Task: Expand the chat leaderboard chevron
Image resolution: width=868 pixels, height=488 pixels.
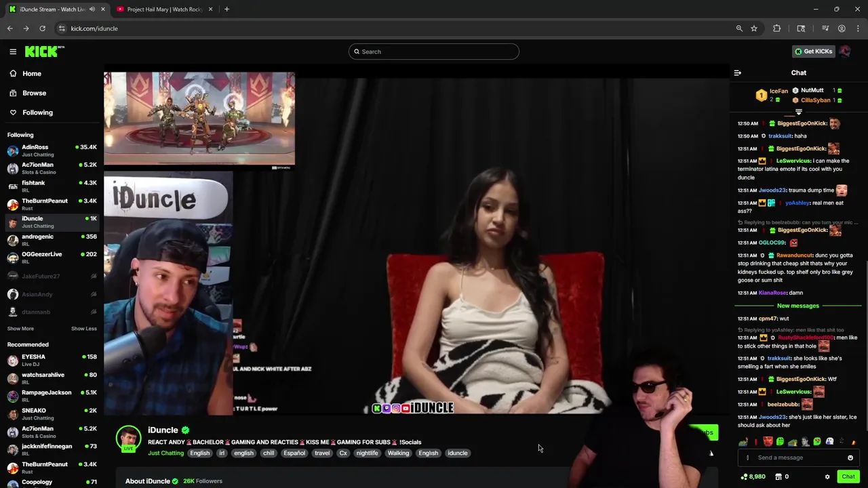Action: (x=798, y=112)
